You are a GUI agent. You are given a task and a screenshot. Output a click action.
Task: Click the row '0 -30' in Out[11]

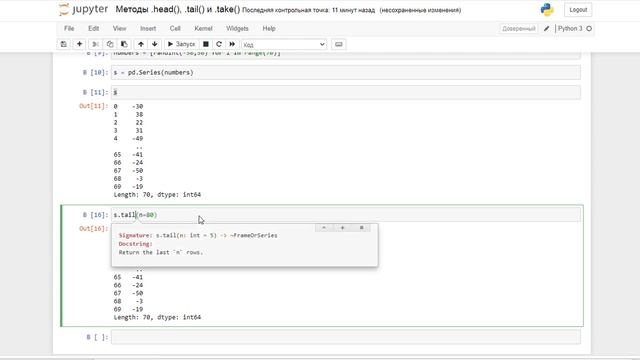128,107
